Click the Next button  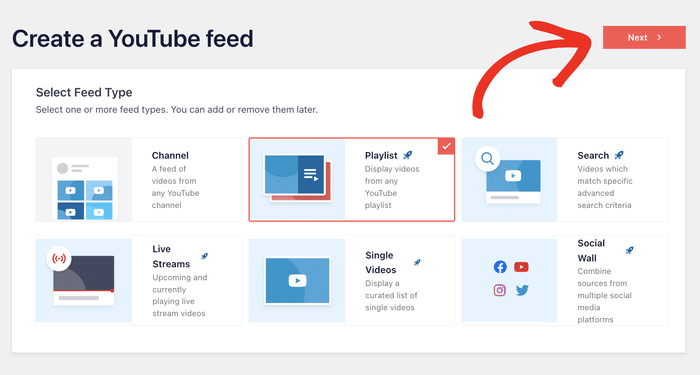(644, 38)
